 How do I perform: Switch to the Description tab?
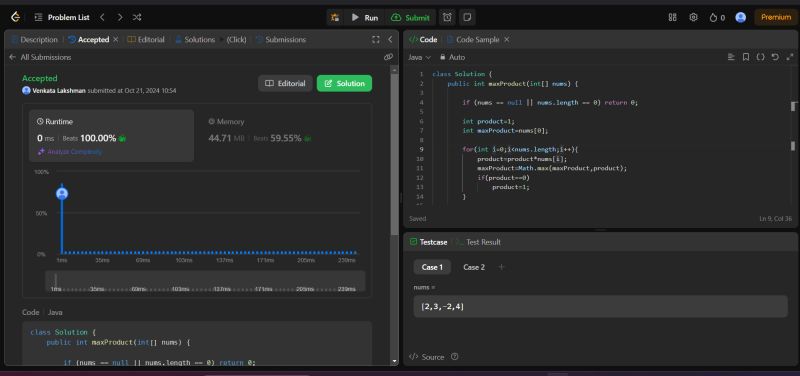(x=34, y=40)
